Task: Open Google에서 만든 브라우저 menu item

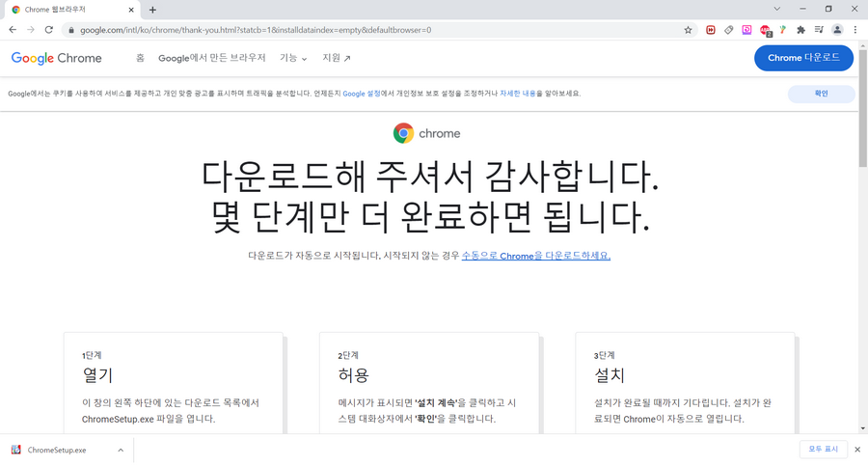Action: [212, 58]
